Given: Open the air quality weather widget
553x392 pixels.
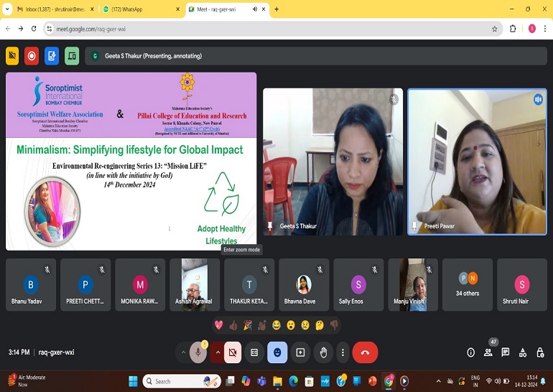Looking at the screenshot, I should click(27, 381).
